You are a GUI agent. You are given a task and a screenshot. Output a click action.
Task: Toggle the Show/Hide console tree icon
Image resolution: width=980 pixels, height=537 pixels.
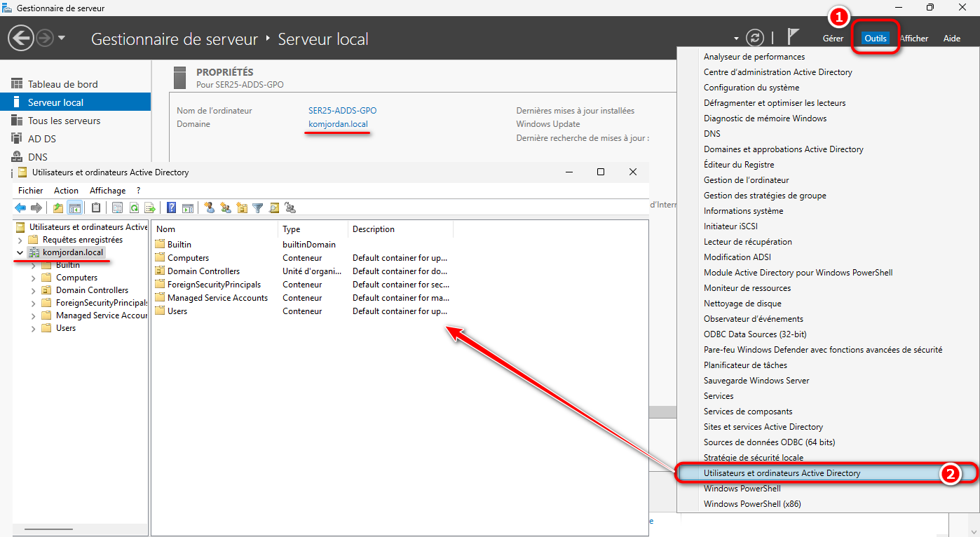tap(74, 208)
